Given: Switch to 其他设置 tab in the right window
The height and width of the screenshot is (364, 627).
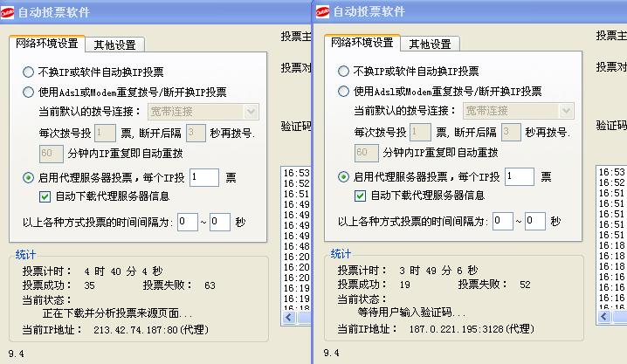Looking at the screenshot, I should pyautogui.click(x=431, y=45).
